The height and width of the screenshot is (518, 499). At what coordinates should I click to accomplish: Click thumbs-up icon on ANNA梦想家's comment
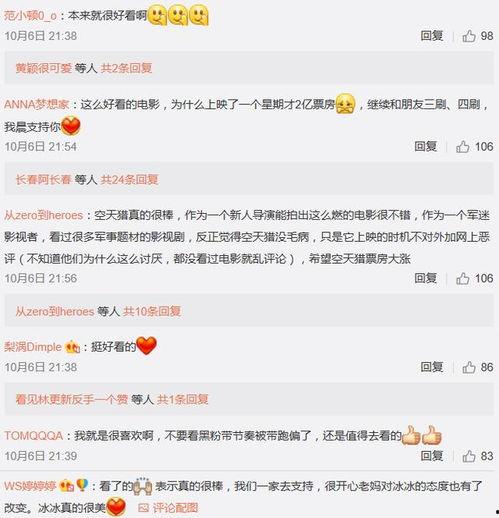463,146
